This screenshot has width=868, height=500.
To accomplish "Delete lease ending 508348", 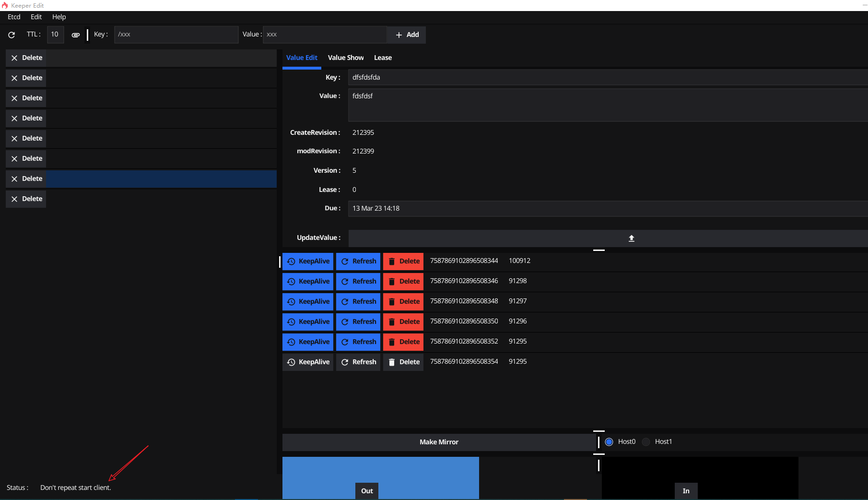I will click(x=403, y=302).
